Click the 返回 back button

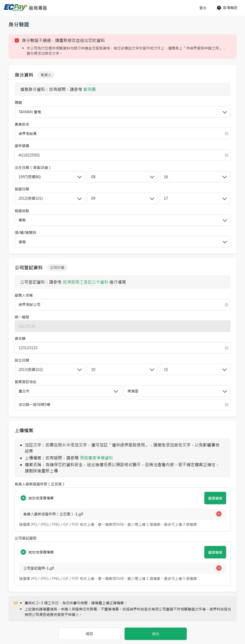[x=89, y=634]
